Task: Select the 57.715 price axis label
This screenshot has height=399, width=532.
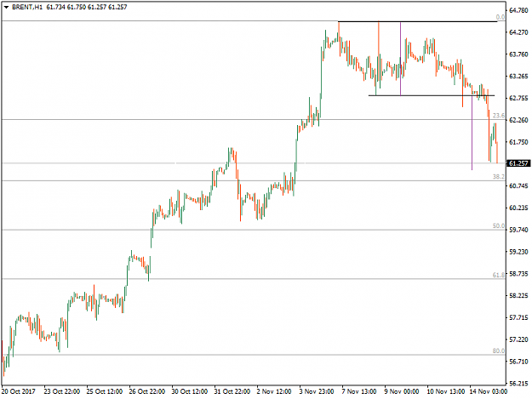Action: (x=518, y=317)
